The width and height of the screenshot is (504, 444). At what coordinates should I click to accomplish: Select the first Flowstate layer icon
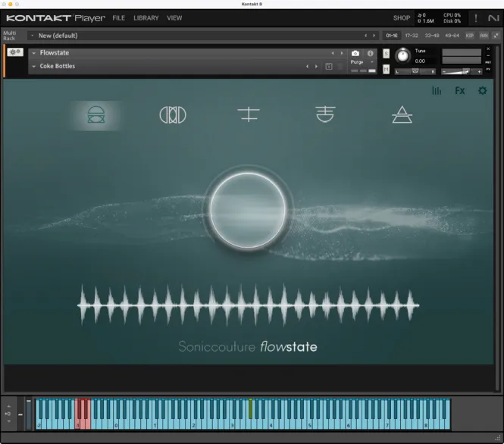[96, 114]
